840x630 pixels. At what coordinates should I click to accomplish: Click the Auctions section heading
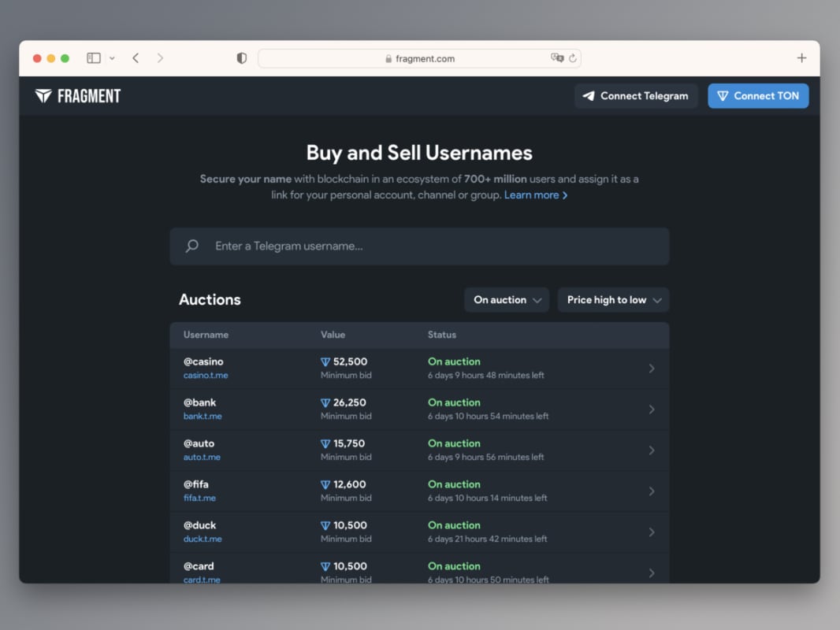tap(210, 299)
